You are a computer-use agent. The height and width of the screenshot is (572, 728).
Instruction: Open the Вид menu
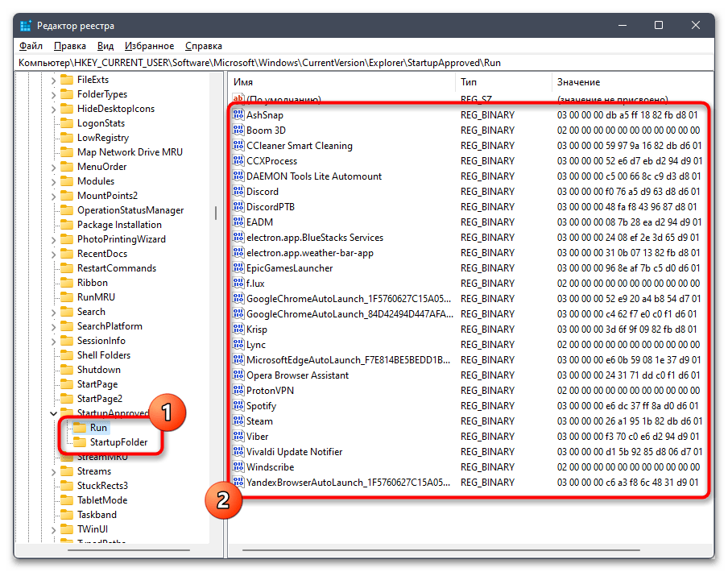[x=105, y=46]
